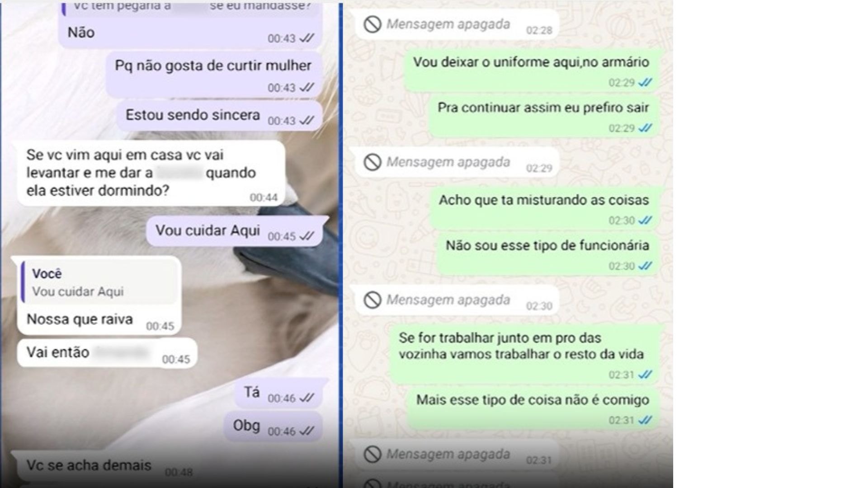868x488 pixels.
Task: Click check marks next to 'Obg' message
Action: tap(307, 432)
